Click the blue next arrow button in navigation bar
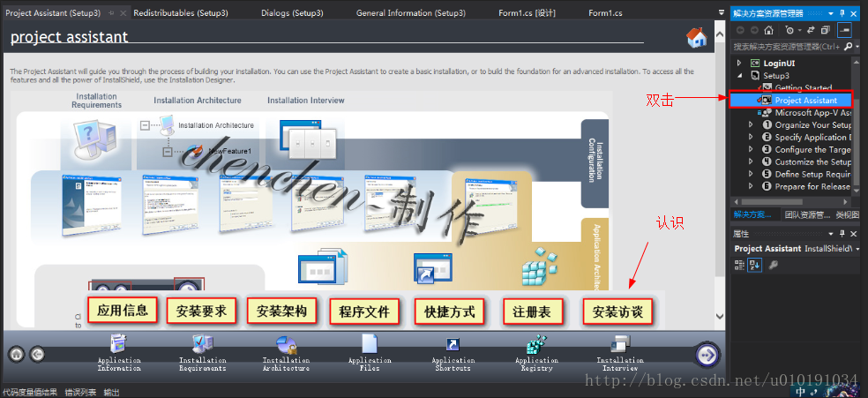 (707, 354)
